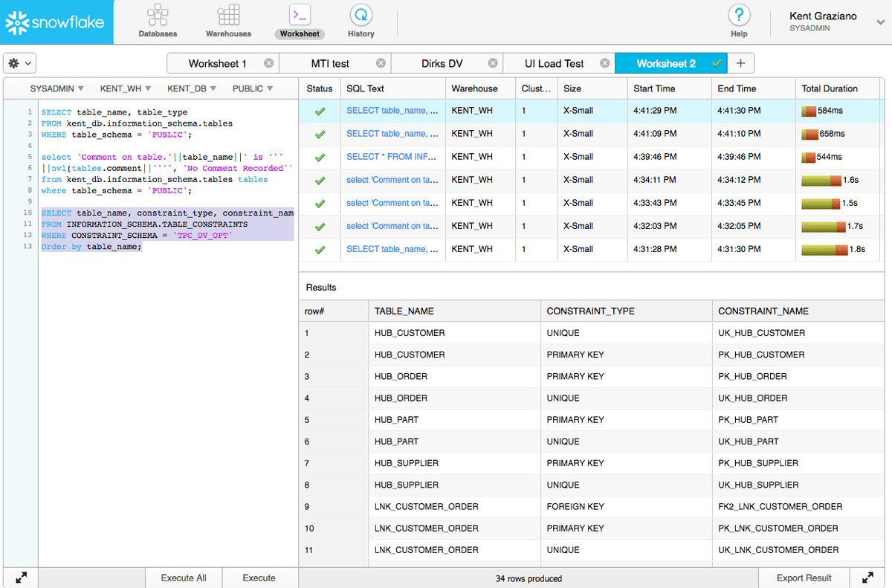This screenshot has width=892, height=588.
Task: Click the status check mark of the 4:41:29 PM query
Action: click(320, 111)
